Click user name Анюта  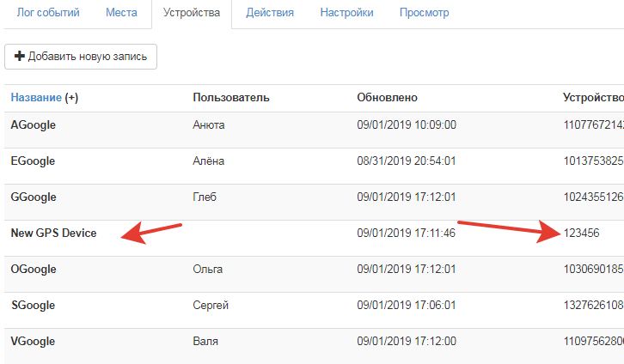coord(209,124)
